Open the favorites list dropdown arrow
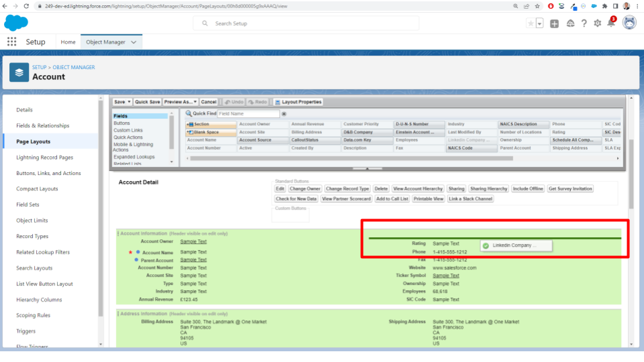 click(x=539, y=23)
